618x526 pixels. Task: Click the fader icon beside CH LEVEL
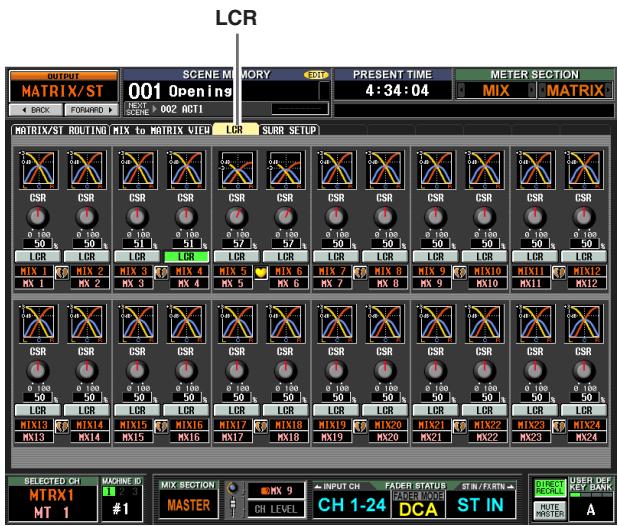(x=233, y=507)
